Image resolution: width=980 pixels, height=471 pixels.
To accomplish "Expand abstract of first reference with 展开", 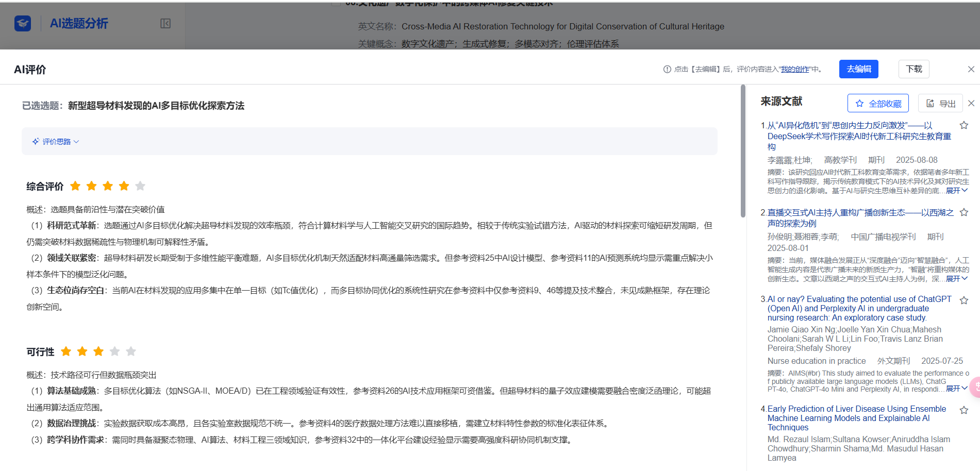I will point(956,191).
